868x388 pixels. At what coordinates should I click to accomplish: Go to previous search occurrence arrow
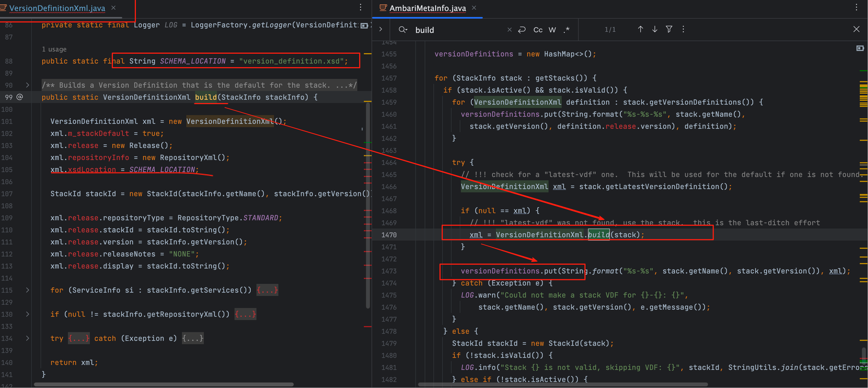640,29
